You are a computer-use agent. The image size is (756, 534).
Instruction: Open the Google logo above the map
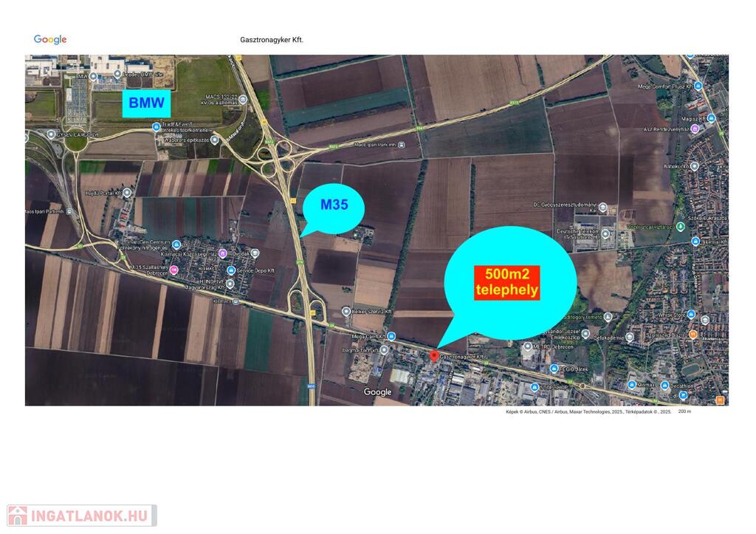tap(50, 40)
